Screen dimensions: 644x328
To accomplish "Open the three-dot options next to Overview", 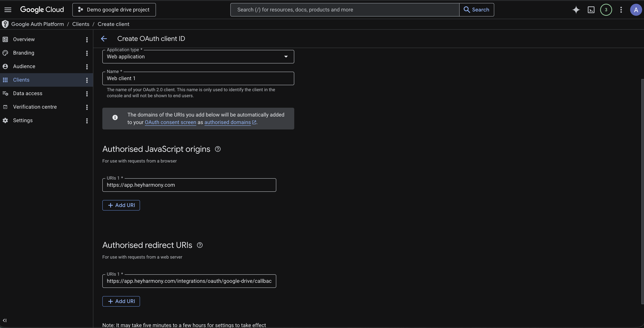I will pos(87,40).
